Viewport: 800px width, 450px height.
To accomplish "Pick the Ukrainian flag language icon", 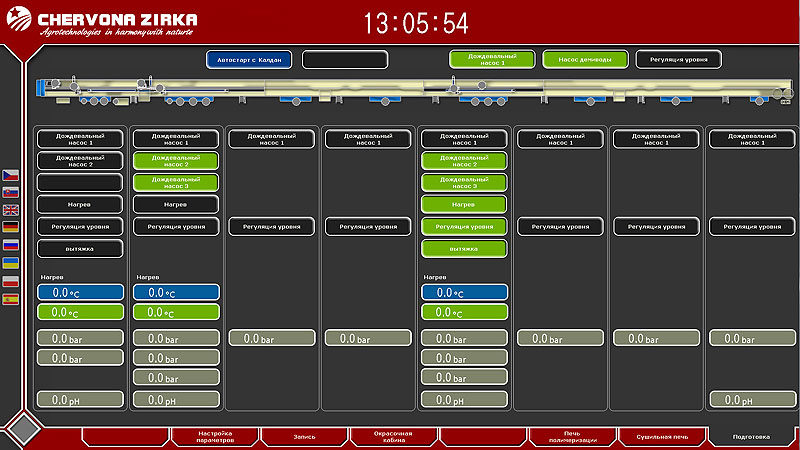I will coord(11,263).
